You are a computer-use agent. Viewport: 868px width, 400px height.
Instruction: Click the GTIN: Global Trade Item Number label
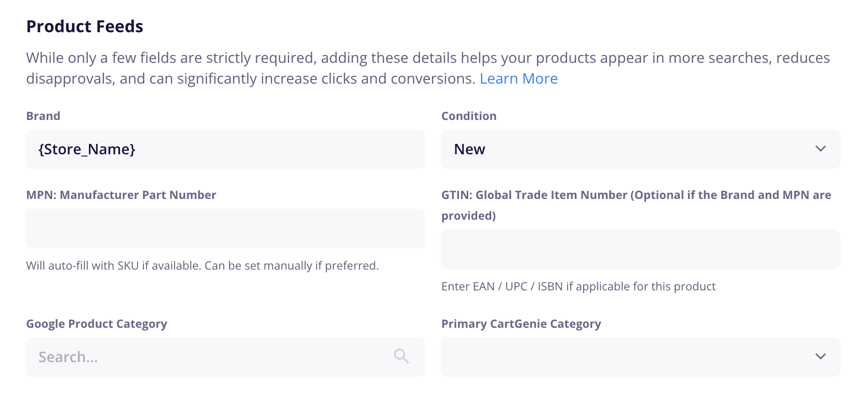(x=636, y=195)
